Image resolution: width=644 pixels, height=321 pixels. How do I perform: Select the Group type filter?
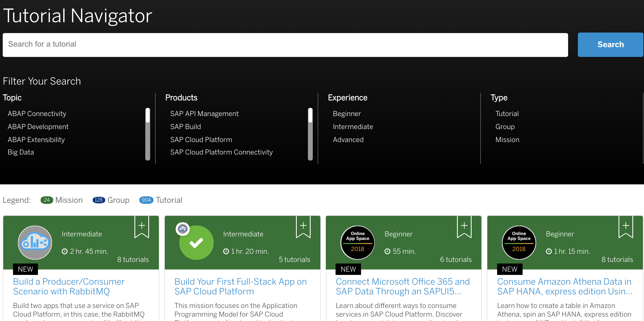coord(505,127)
